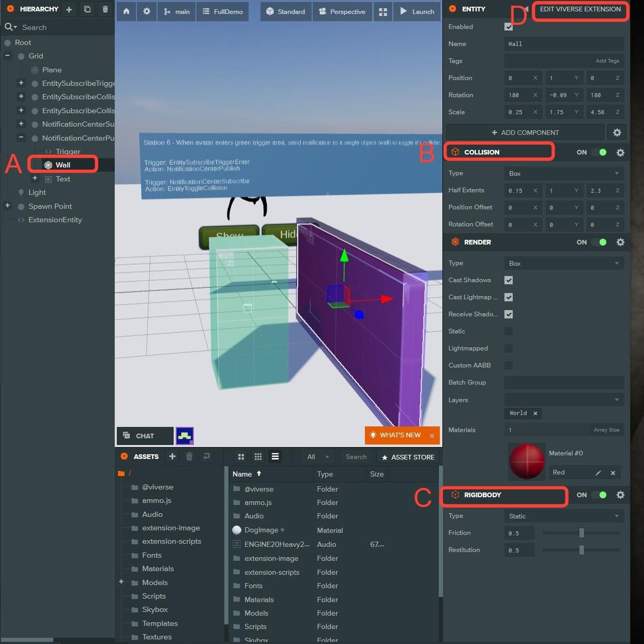Uncheck the Enabled checkbox for entity

(x=509, y=27)
